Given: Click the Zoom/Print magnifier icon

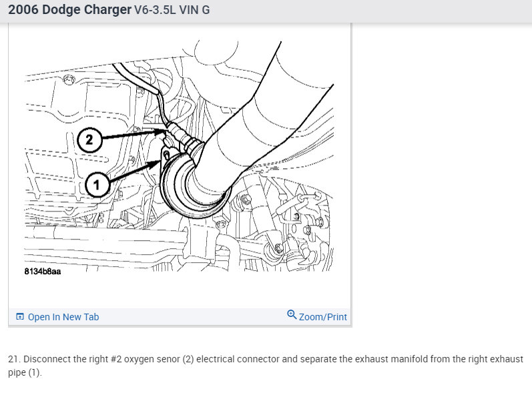Looking at the screenshot, I should pyautogui.click(x=292, y=315).
